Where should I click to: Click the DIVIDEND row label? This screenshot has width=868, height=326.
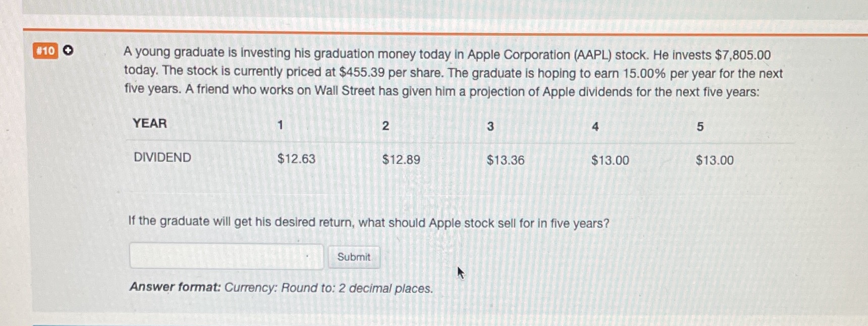click(x=162, y=157)
